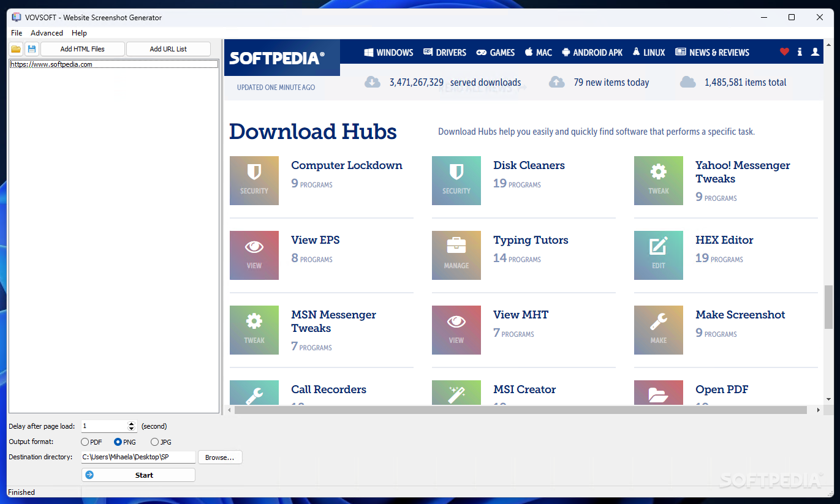Open file using the folder toolbar icon
840x504 pixels.
coord(16,49)
